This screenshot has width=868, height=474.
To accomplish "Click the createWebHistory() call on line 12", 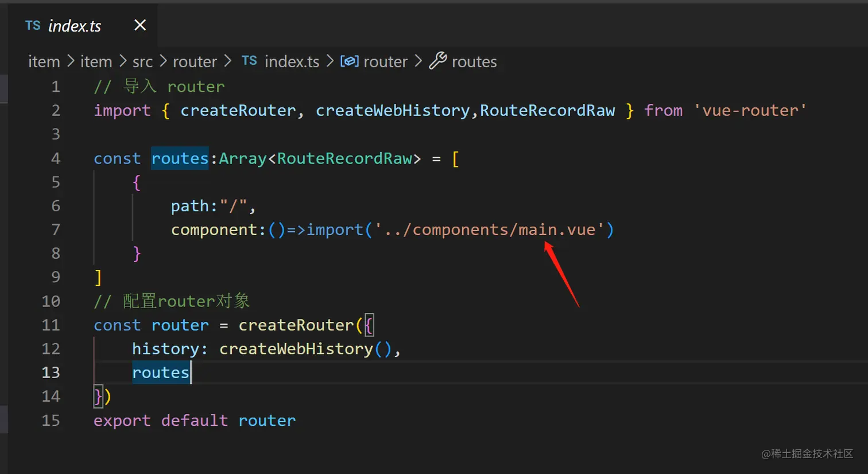I will coord(305,349).
